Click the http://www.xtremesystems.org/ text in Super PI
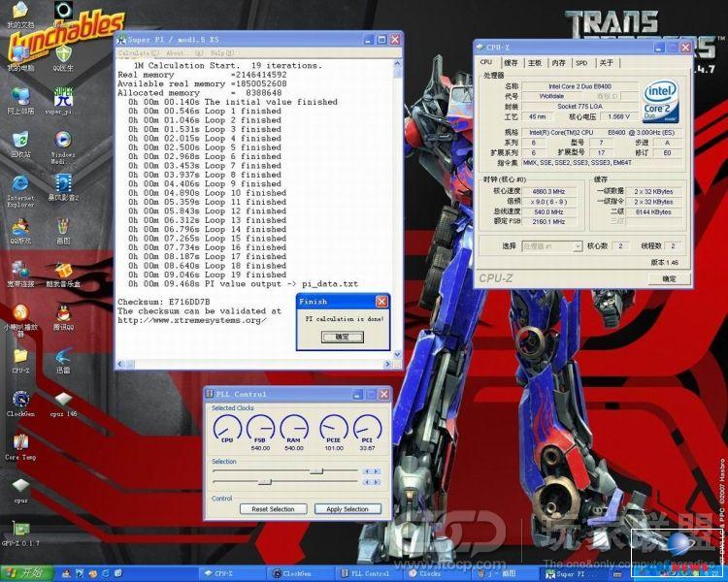 pos(192,320)
